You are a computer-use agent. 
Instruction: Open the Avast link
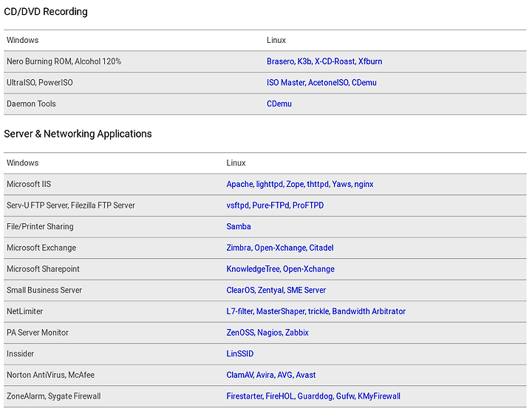click(x=306, y=375)
